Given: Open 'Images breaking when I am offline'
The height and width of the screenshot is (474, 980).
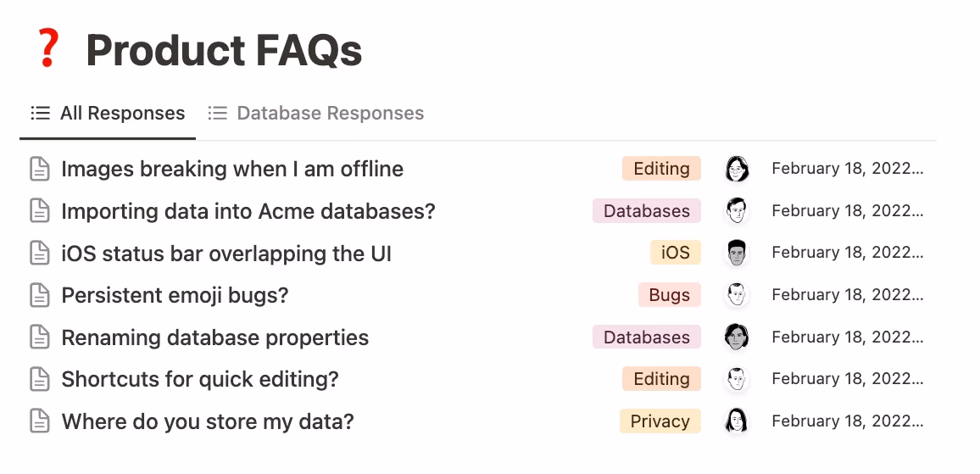Looking at the screenshot, I should 232,169.
